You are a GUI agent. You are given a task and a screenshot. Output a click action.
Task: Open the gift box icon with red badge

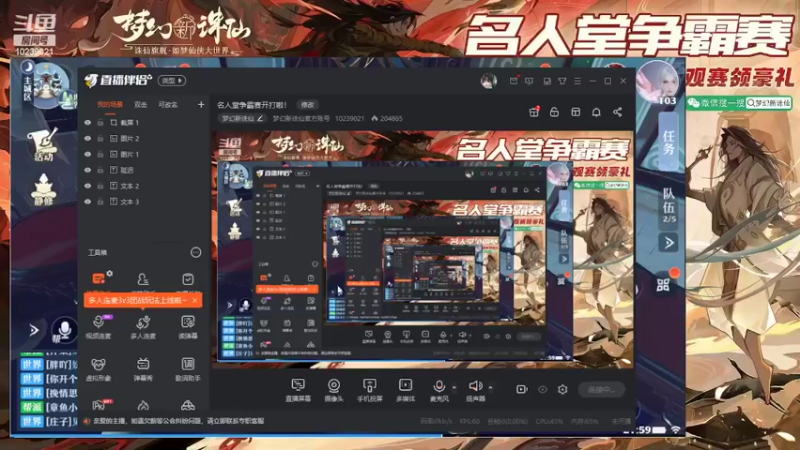[534, 112]
